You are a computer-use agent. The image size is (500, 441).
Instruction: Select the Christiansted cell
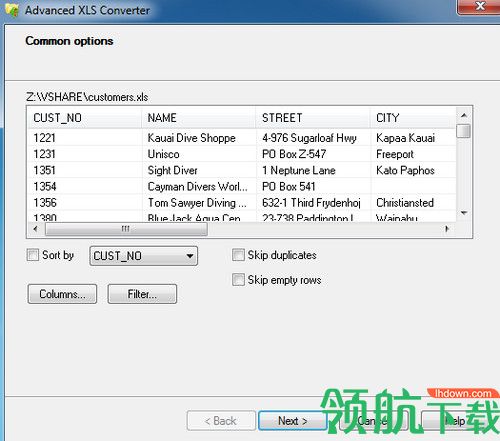(x=413, y=203)
